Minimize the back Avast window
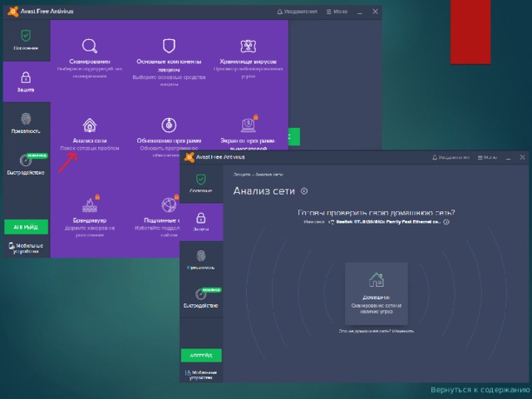The image size is (532, 399). click(x=360, y=12)
